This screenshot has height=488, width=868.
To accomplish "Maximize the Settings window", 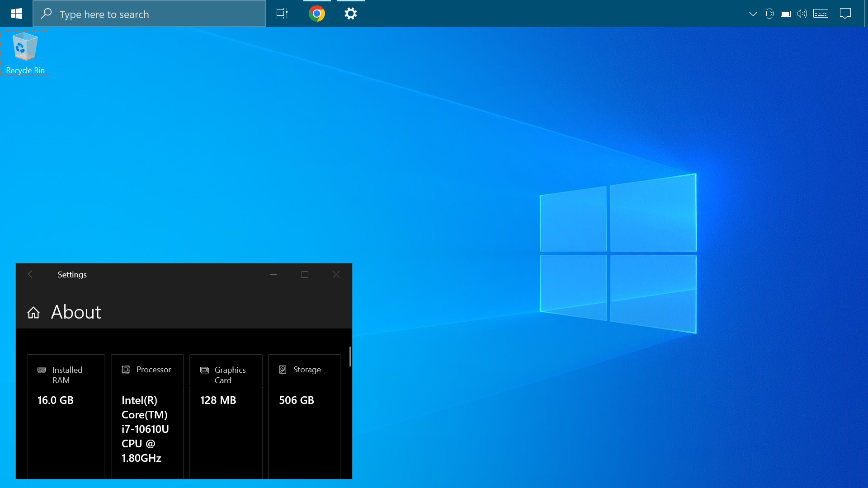I will point(305,274).
